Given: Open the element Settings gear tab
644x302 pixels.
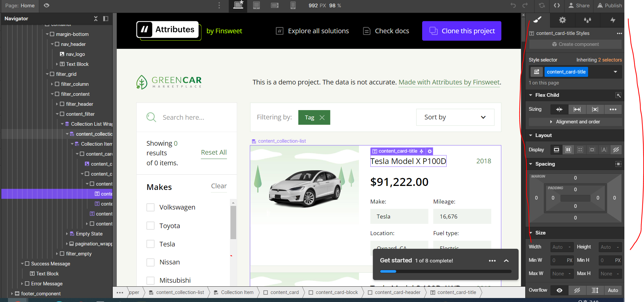Looking at the screenshot, I should point(563,20).
